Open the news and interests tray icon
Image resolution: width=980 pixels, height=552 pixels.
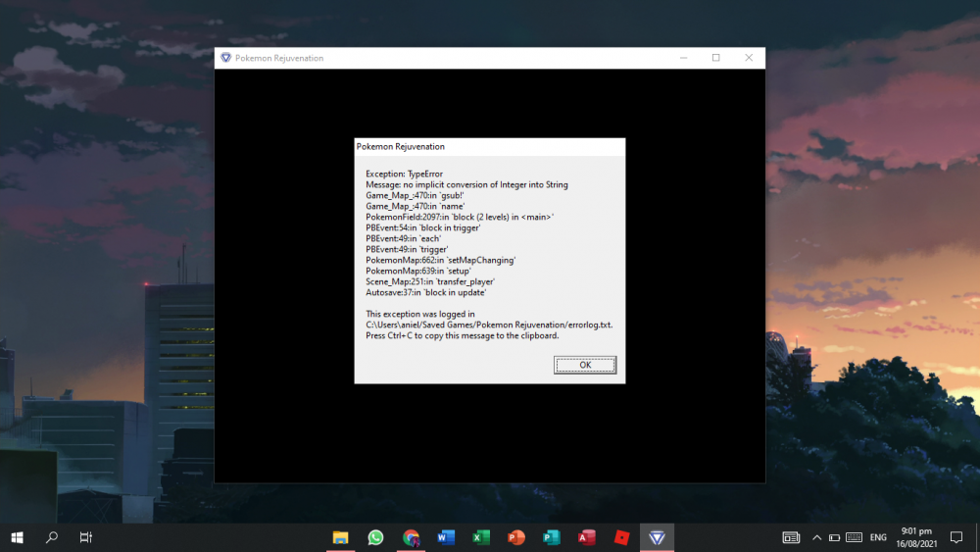pos(791,537)
